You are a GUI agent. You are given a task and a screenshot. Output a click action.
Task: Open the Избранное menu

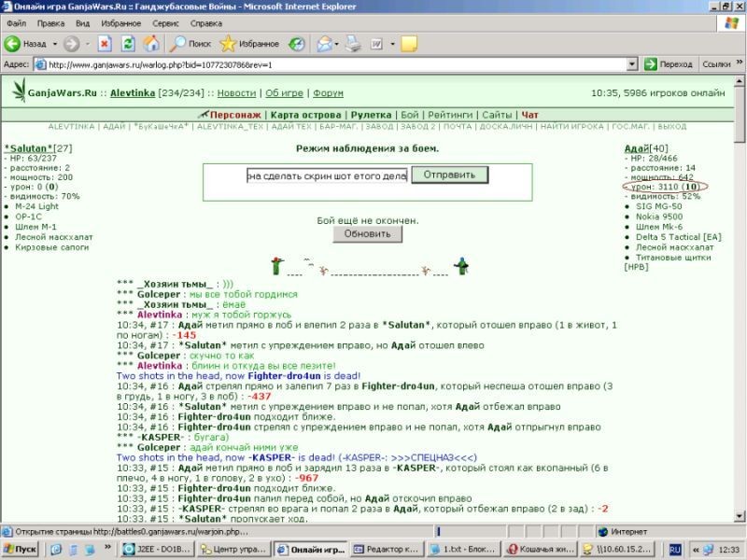point(120,23)
